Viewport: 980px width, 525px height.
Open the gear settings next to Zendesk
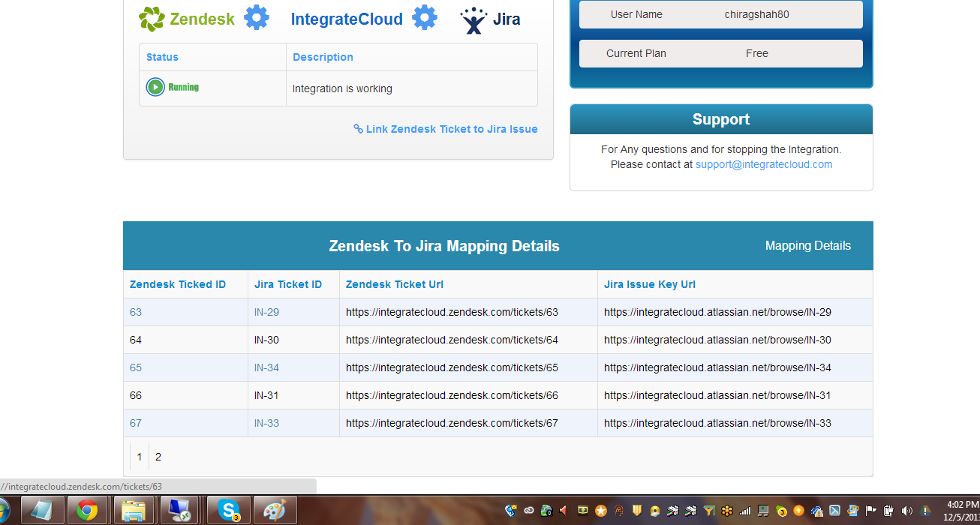[257, 17]
